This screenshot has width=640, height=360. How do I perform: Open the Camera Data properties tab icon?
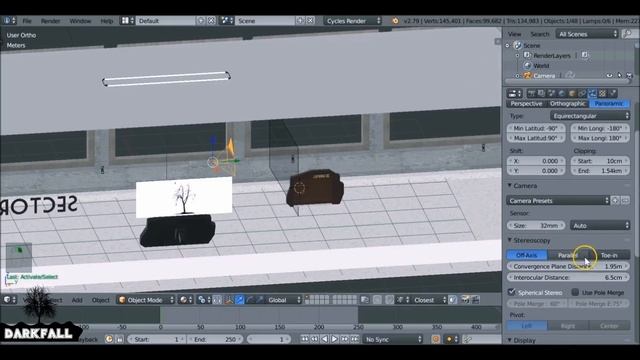(x=593, y=93)
